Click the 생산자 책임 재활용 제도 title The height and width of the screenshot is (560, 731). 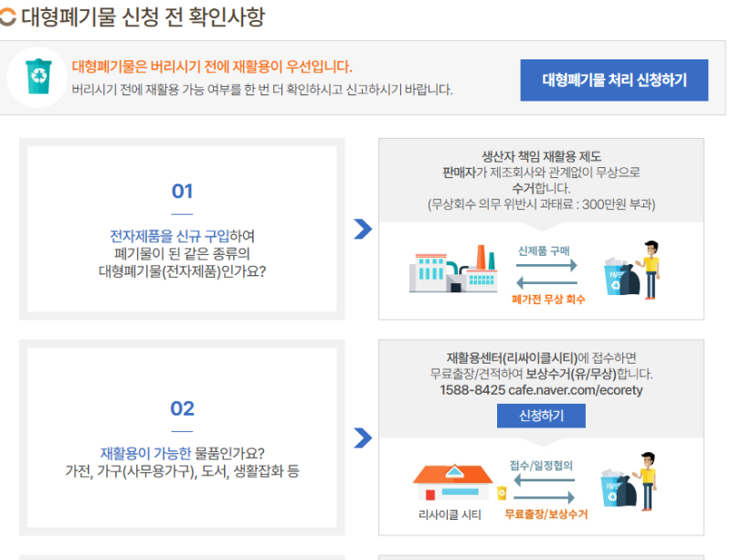(x=541, y=156)
